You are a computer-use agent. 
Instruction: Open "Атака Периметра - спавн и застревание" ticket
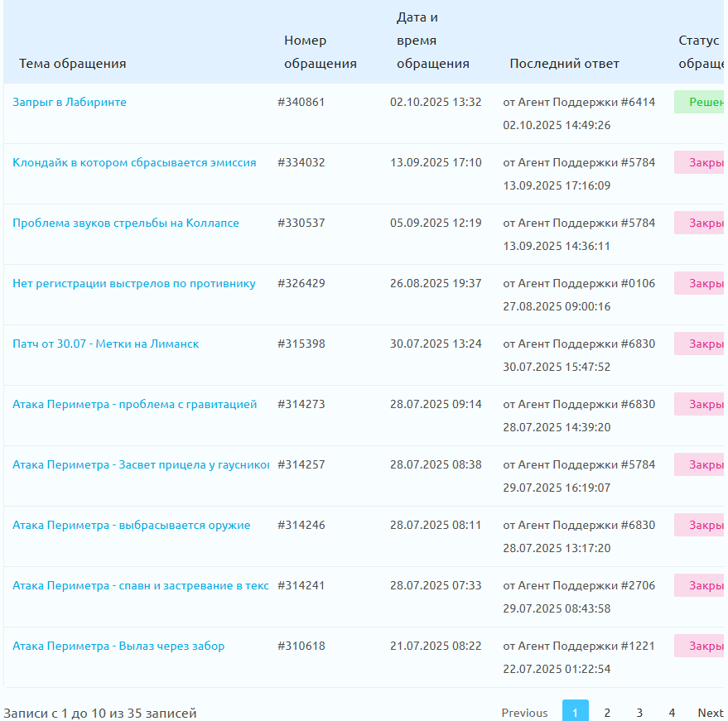pos(141,585)
